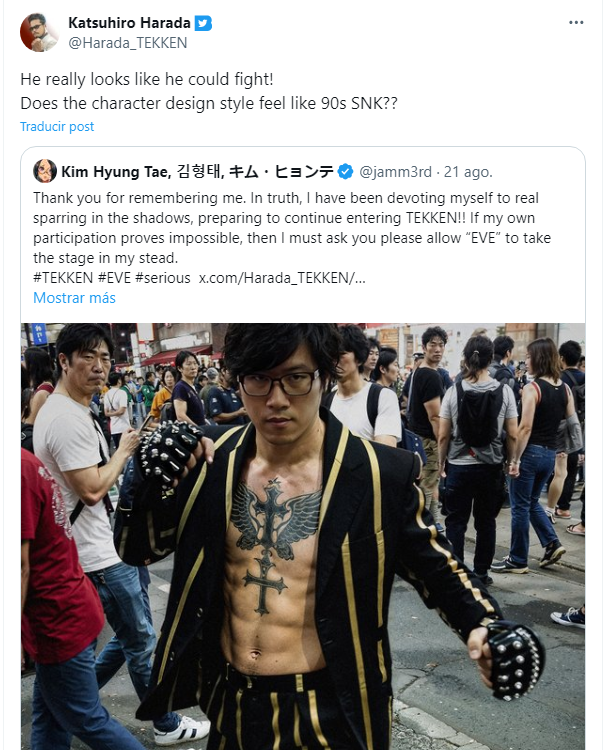Click the quoted post's "Thank you for remembering" text
604x750 pixels.
[x=292, y=228]
